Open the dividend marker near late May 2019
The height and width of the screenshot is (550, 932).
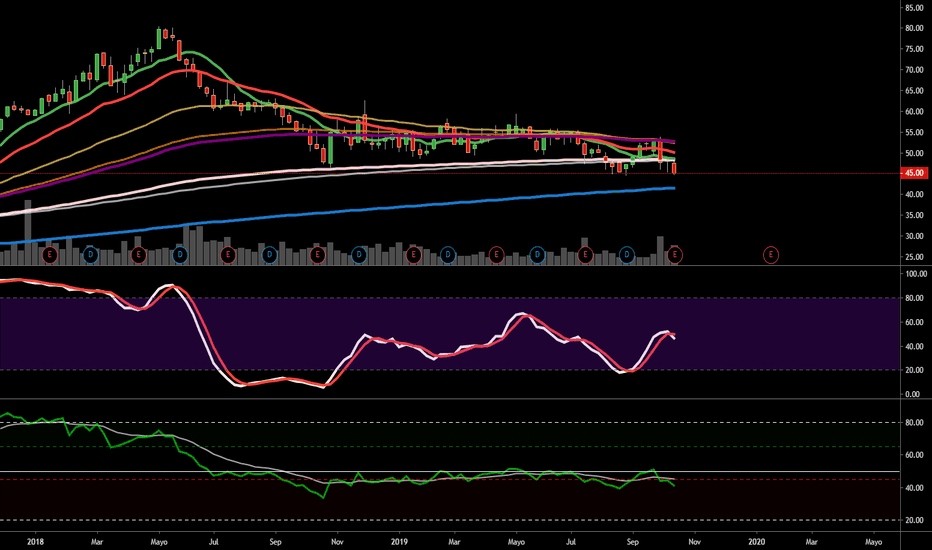coord(537,255)
